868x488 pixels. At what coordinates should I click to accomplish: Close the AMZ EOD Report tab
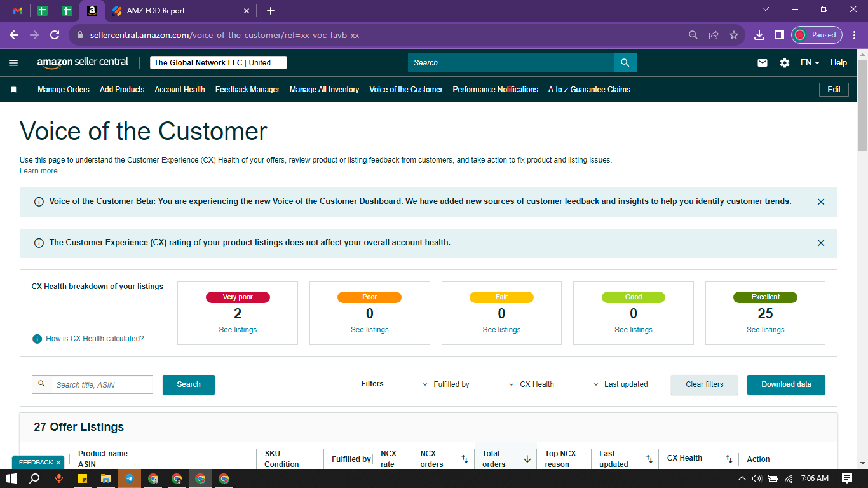click(x=247, y=11)
